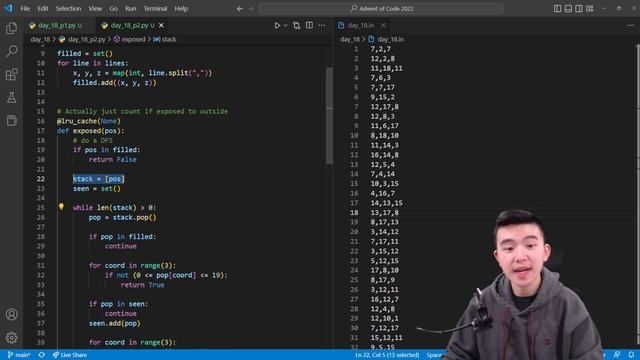This screenshot has height=360, width=640.
Task: Open more actions for left editor group
Action: point(322,25)
